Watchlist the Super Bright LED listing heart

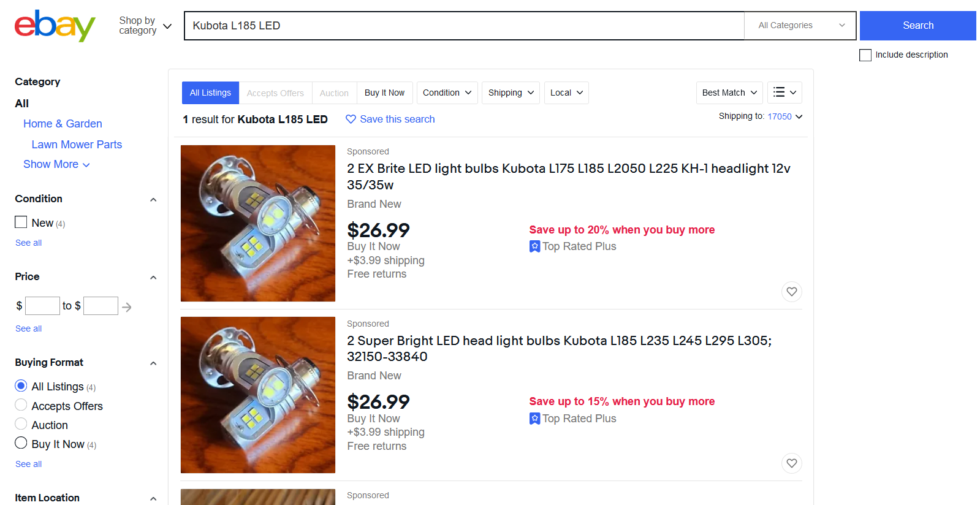click(792, 463)
